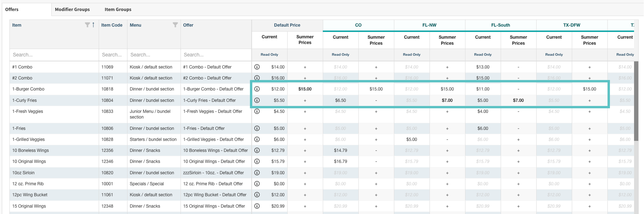Open the Item Groups tab
The height and width of the screenshot is (214, 644).
click(118, 9)
